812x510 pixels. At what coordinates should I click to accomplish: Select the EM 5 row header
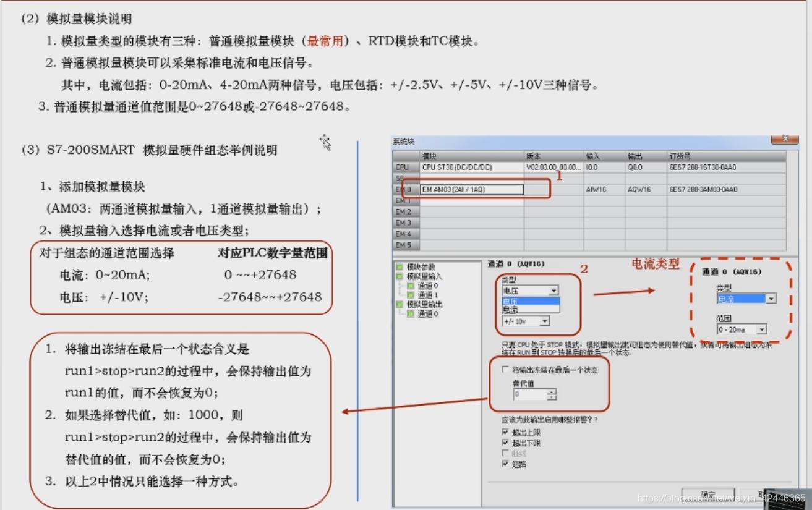(406, 245)
